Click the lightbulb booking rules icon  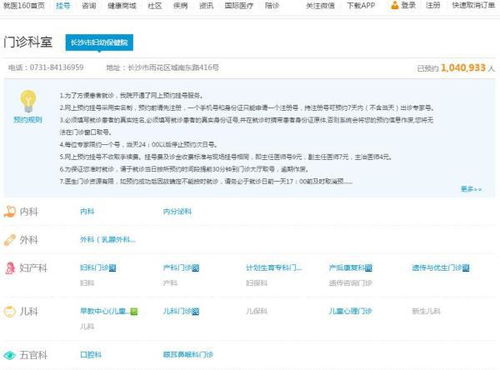coord(28,101)
